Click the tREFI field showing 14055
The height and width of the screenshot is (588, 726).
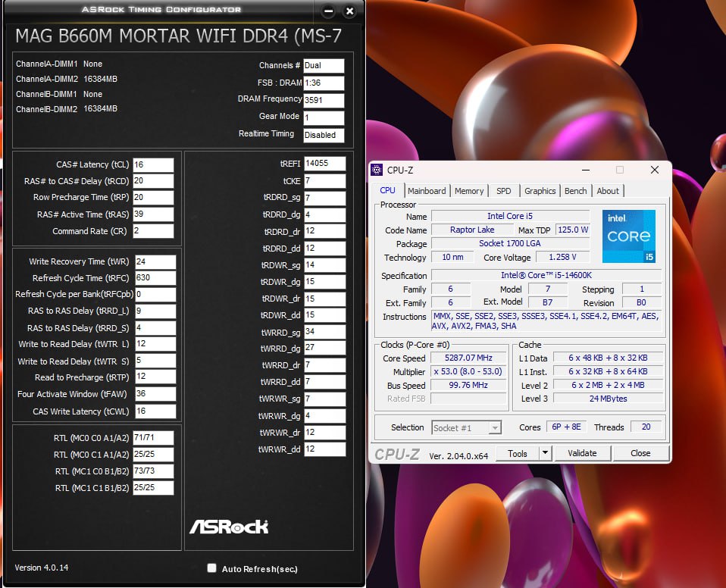[324, 164]
